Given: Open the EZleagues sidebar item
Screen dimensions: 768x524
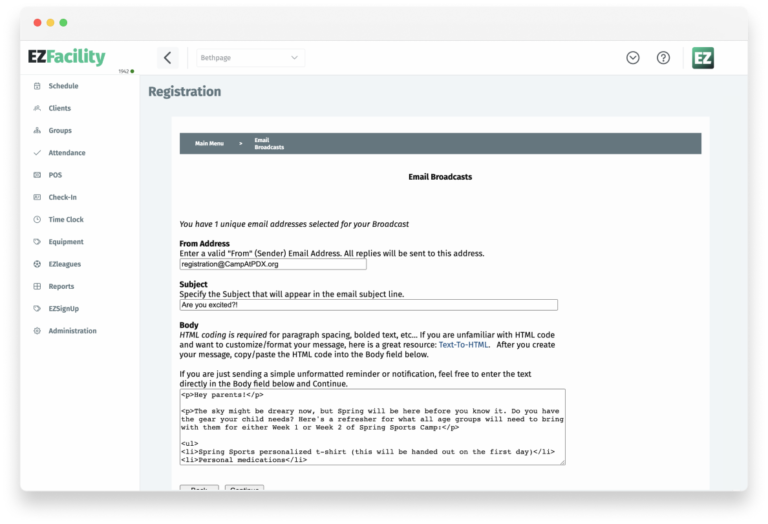Looking at the screenshot, I should [x=66, y=264].
